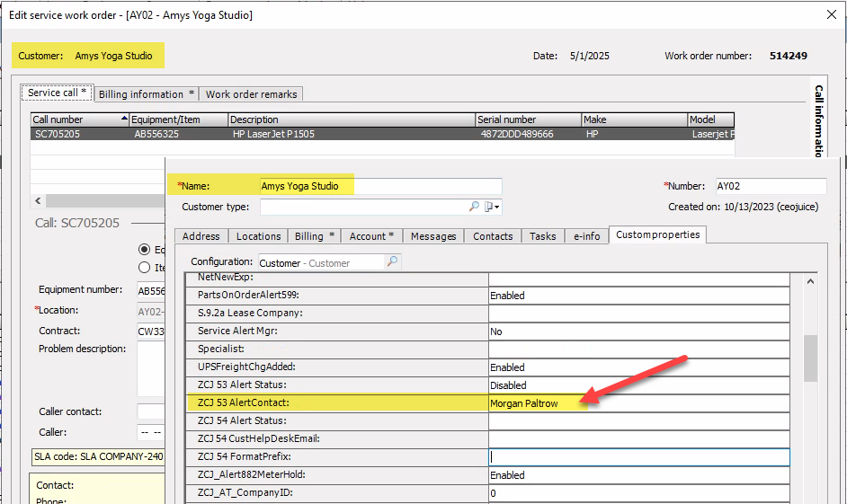
Task: Click ZCJ_Alert882MeterHold value Enabled
Action: pyautogui.click(x=639, y=475)
